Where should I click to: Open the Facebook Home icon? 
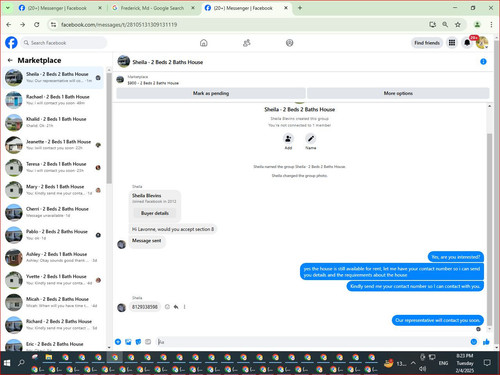[203, 43]
